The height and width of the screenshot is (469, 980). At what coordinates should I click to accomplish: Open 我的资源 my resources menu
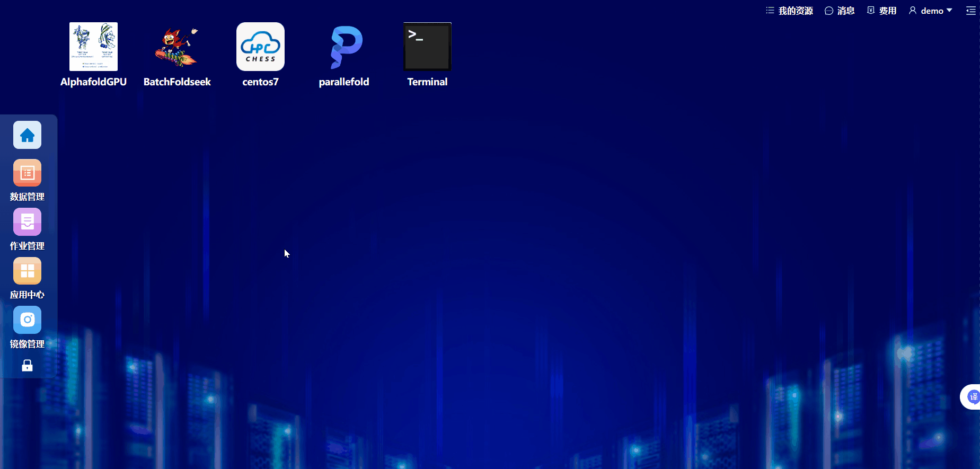pyautogui.click(x=790, y=11)
